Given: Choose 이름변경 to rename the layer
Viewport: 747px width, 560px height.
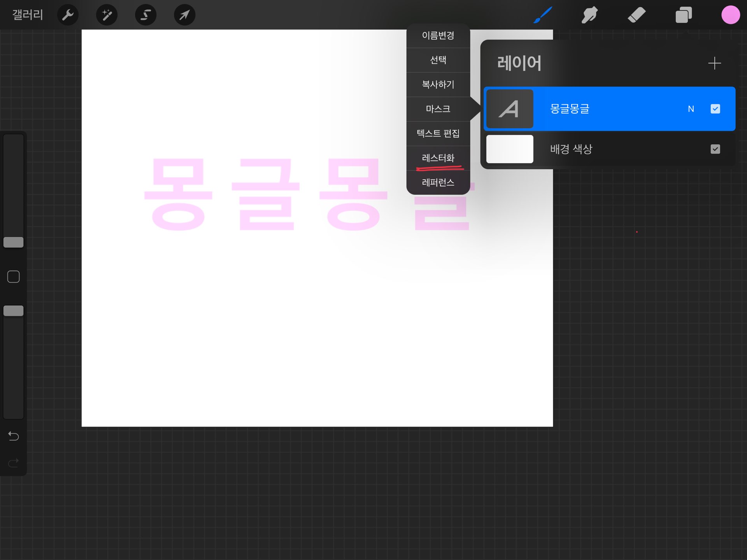Looking at the screenshot, I should [438, 35].
